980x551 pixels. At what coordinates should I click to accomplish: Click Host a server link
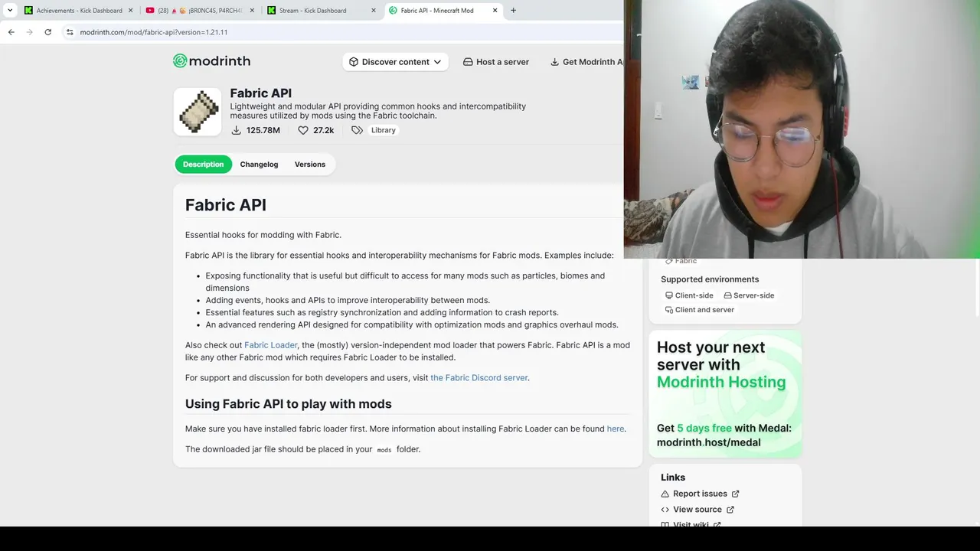496,62
